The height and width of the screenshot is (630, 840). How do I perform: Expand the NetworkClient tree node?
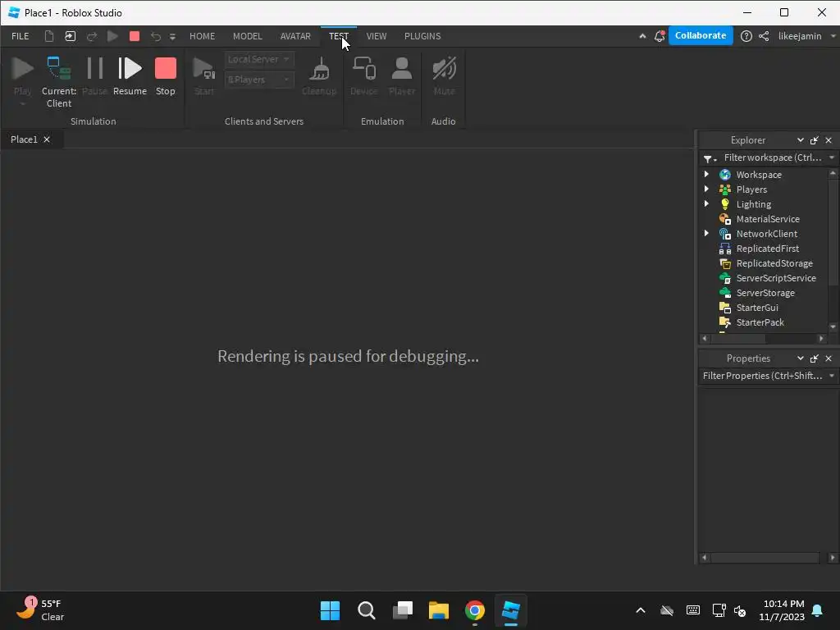pyautogui.click(x=706, y=233)
